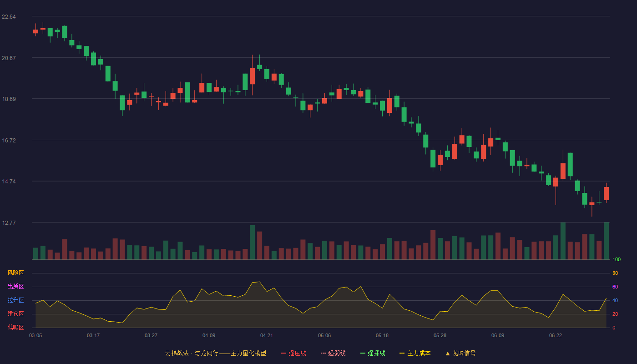Select the 03-27 date label

click(151, 335)
